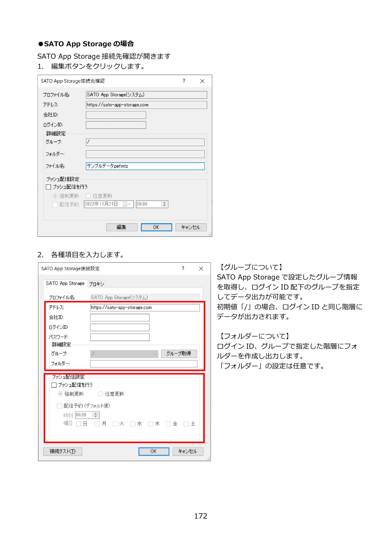
Task: Toggle プッシュ配信を行う checkbox in the 接続先確認 dialog
Action: click(x=49, y=187)
